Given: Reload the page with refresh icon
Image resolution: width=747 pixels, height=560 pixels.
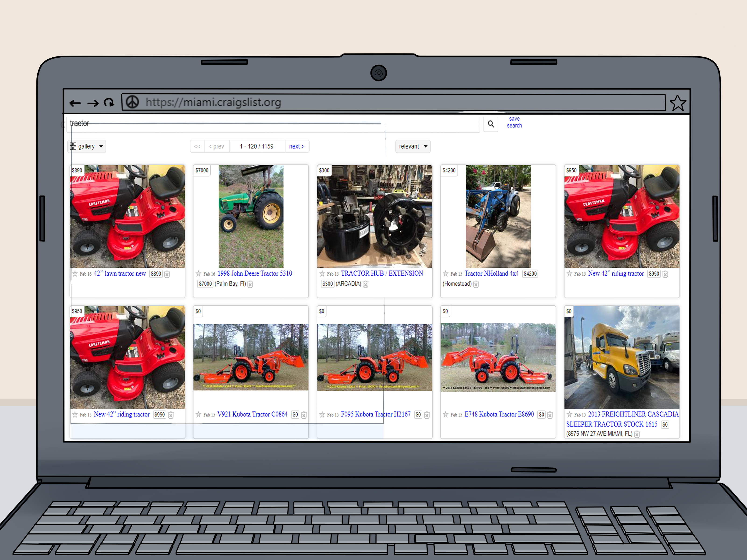Looking at the screenshot, I should click(x=109, y=102).
